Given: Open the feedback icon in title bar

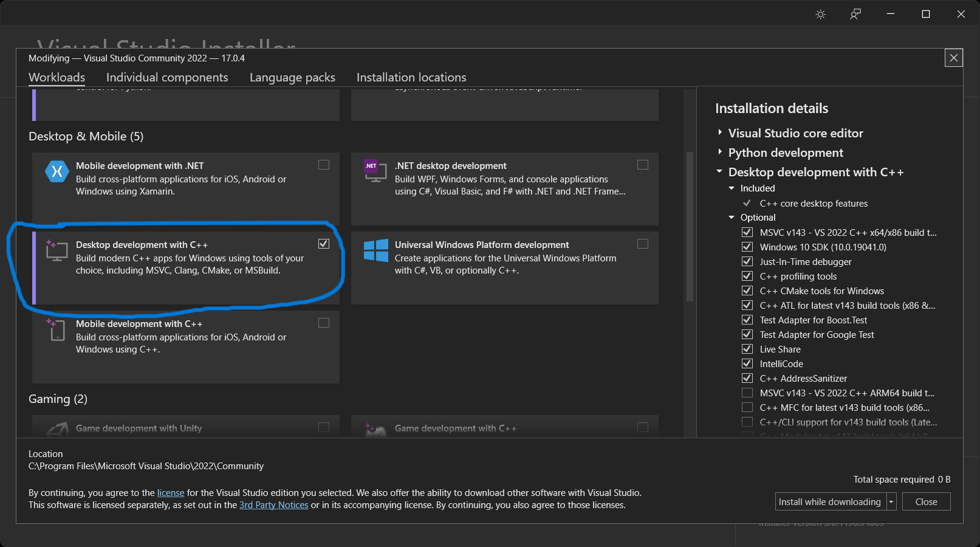Looking at the screenshot, I should 855,14.
